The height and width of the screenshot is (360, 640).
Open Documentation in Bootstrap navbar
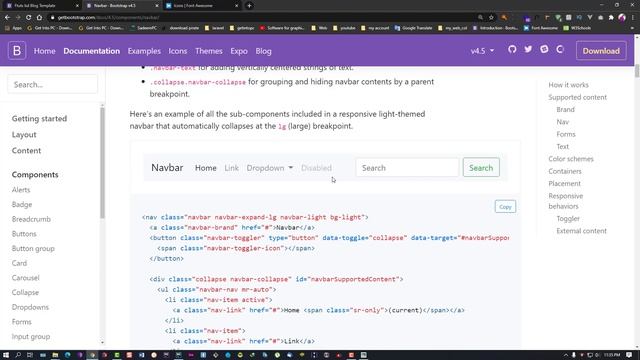point(91,51)
